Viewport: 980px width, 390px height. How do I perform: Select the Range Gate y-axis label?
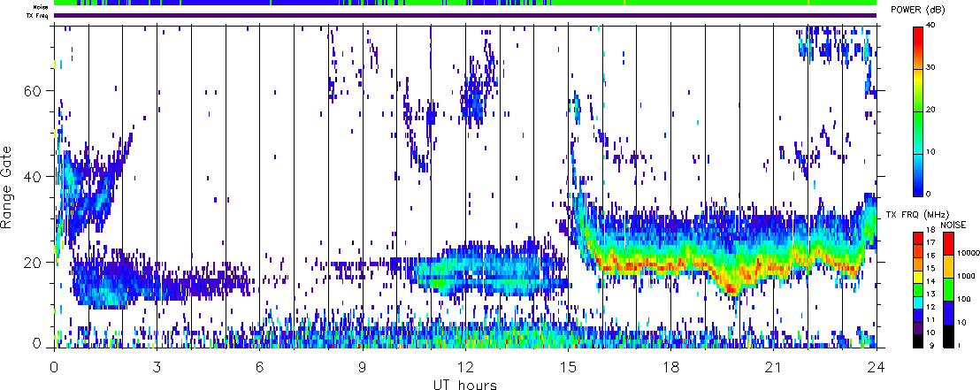7,186
